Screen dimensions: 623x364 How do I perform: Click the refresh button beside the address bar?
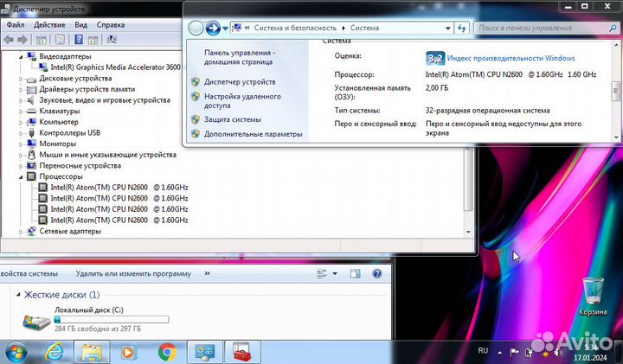pos(461,29)
